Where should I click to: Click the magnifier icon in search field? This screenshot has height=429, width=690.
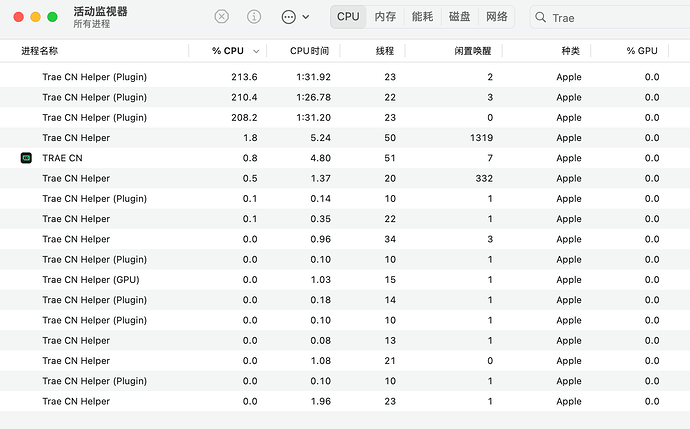[x=540, y=17]
